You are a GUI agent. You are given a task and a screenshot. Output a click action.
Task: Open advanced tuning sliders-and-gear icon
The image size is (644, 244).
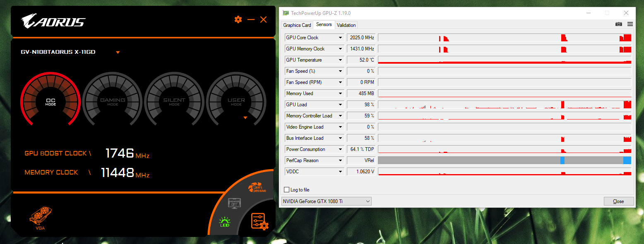(x=260, y=221)
